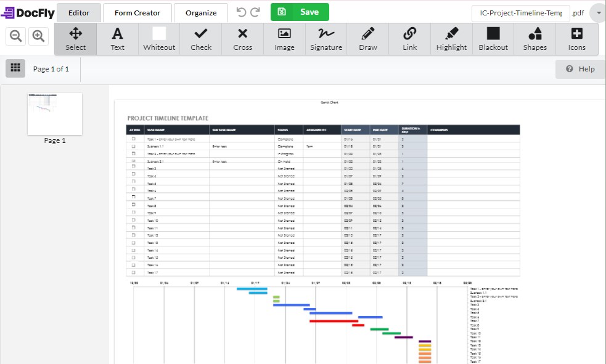The image size is (606, 364).
Task: Expand the Icons library
Action: 576,39
